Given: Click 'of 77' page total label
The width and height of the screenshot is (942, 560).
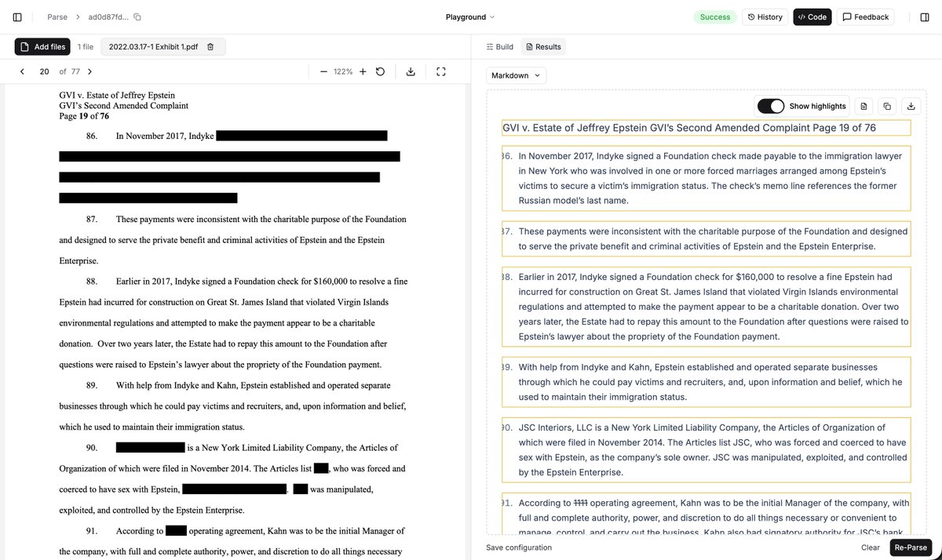Looking at the screenshot, I should click(69, 71).
